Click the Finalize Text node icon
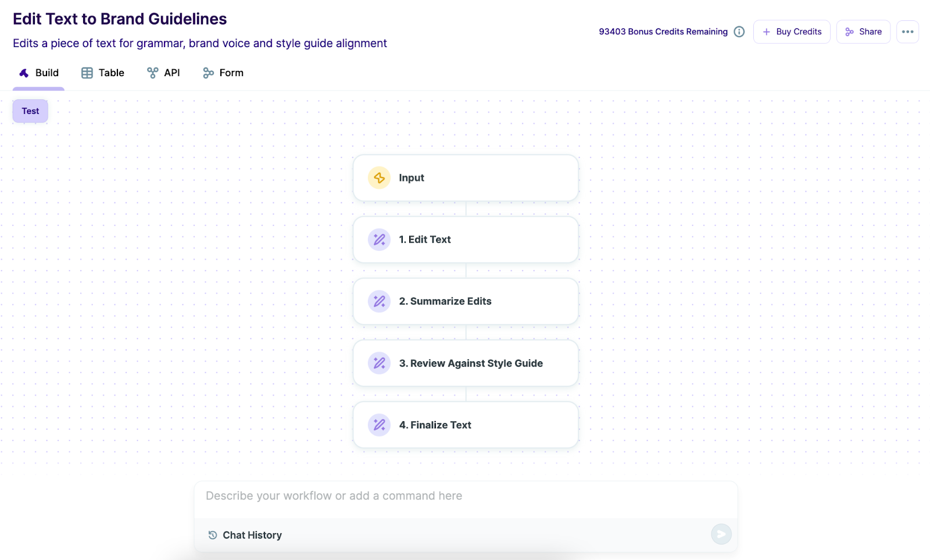Viewport: 930px width, 560px height. (x=379, y=425)
